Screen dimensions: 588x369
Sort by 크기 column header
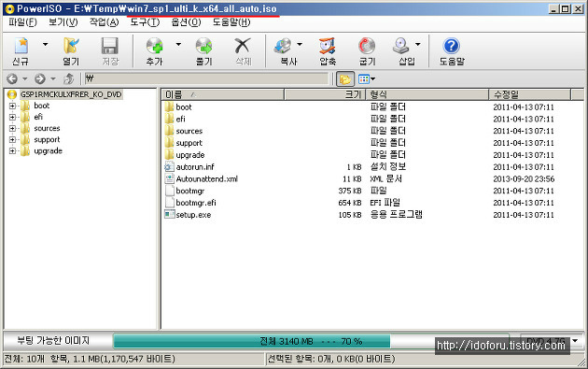point(325,94)
